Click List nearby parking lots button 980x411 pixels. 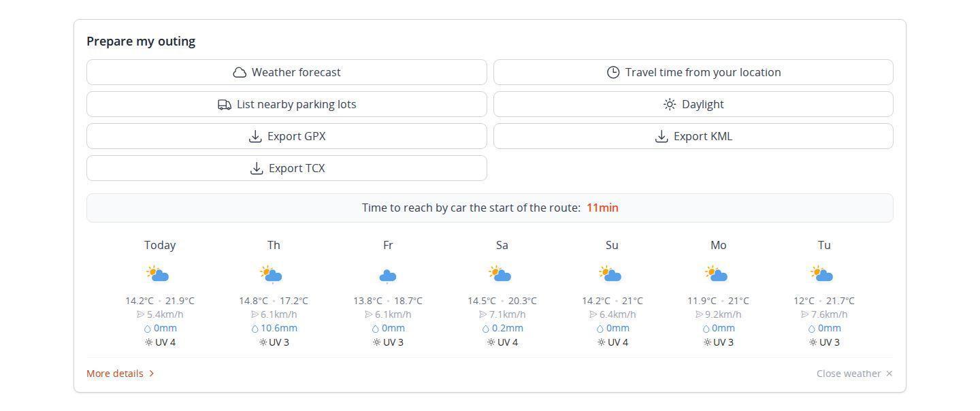tap(287, 104)
